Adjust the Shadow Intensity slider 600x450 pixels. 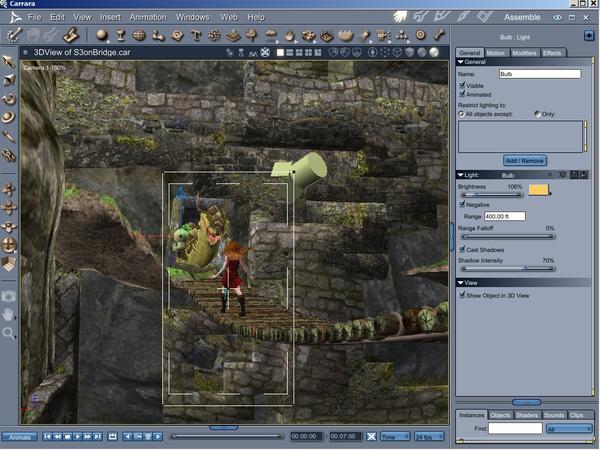click(x=508, y=268)
